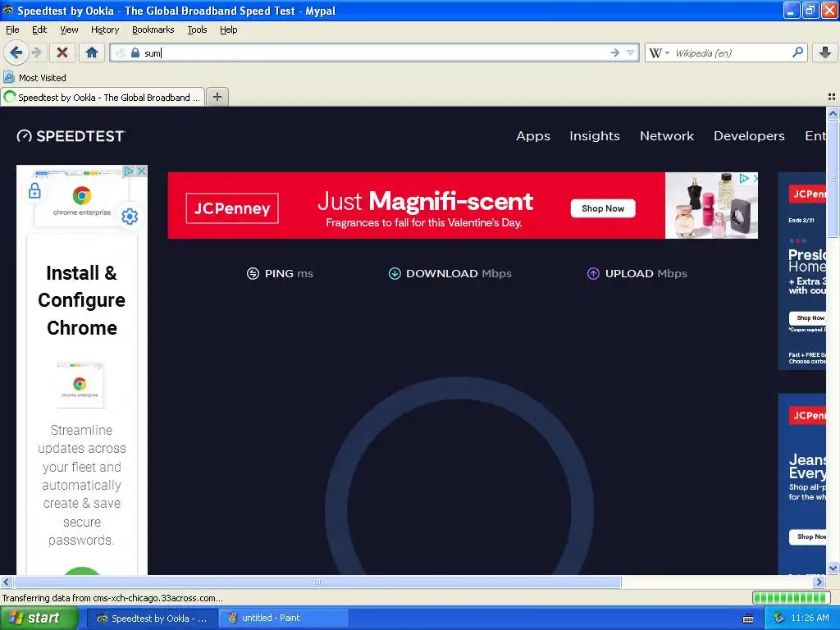Click the UPLOAD arrow icon
The width and height of the screenshot is (840, 630).
pyautogui.click(x=594, y=274)
